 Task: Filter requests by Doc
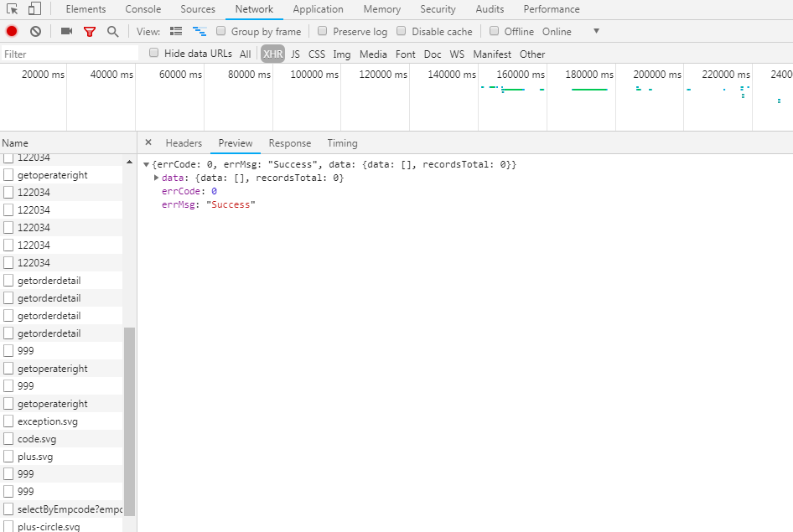click(433, 54)
